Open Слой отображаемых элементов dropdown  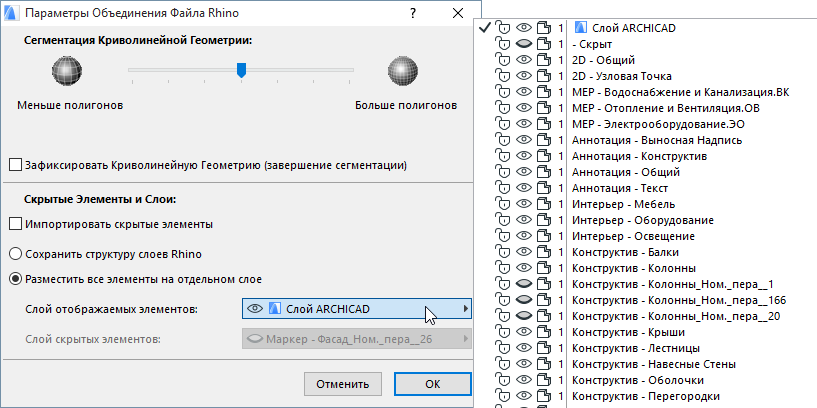pos(357,309)
